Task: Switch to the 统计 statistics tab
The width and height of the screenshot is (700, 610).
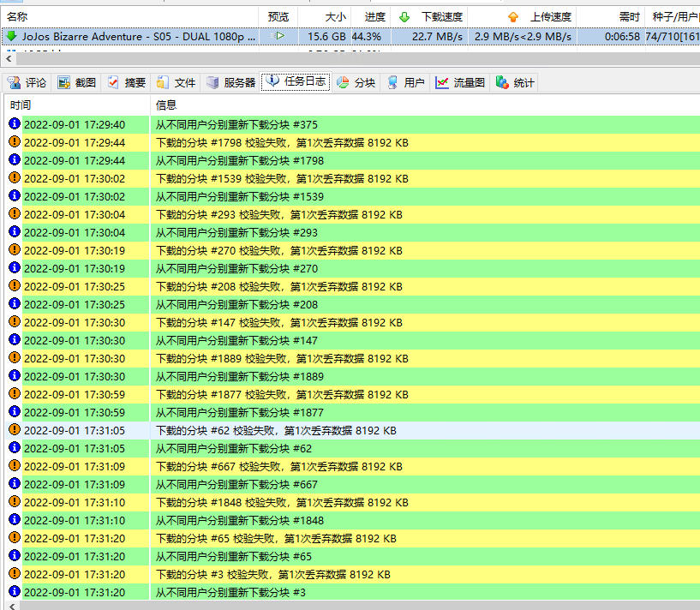Action: (x=515, y=82)
